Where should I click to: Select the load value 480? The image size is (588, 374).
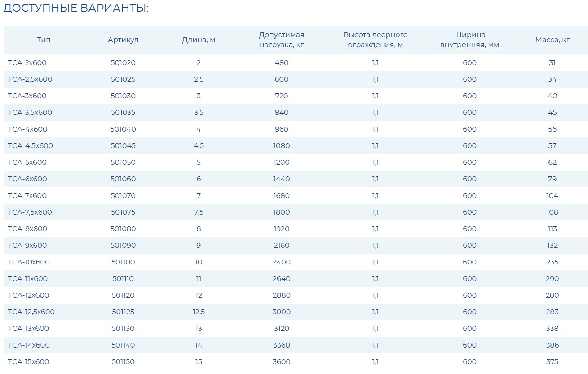[x=282, y=63]
